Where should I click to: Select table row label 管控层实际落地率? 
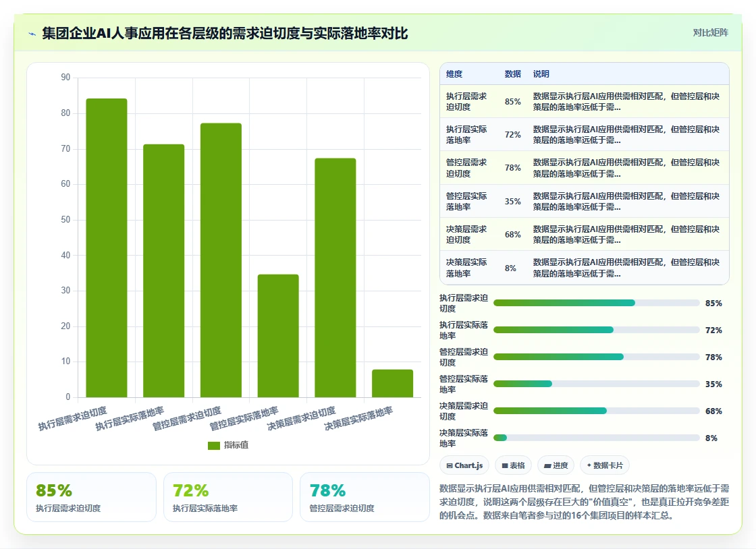pos(466,201)
